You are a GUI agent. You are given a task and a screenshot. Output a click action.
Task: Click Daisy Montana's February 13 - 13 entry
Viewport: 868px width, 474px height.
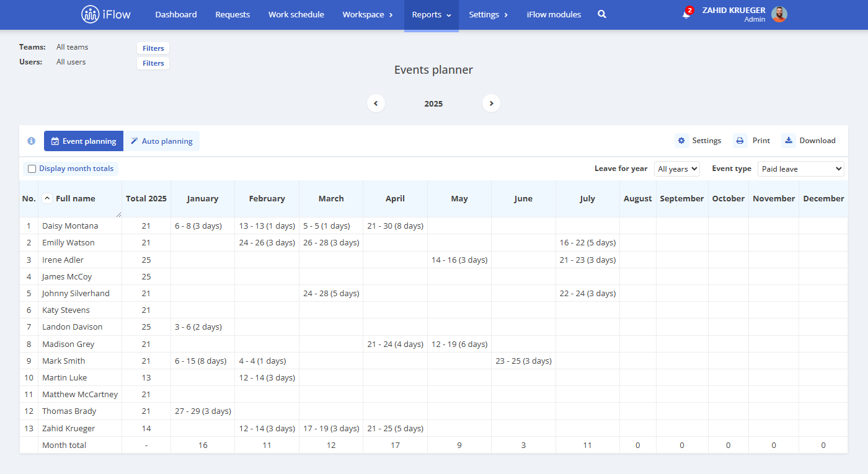(x=267, y=226)
